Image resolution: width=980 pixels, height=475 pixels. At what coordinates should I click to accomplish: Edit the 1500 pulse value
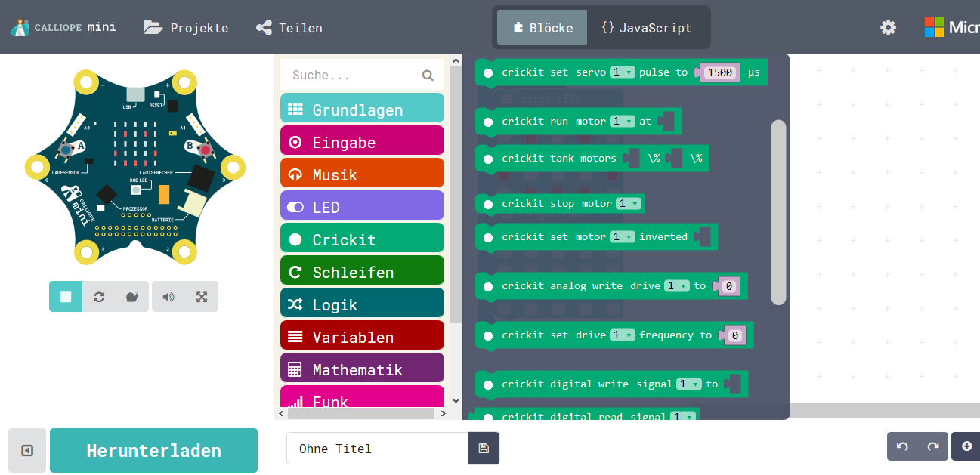720,72
